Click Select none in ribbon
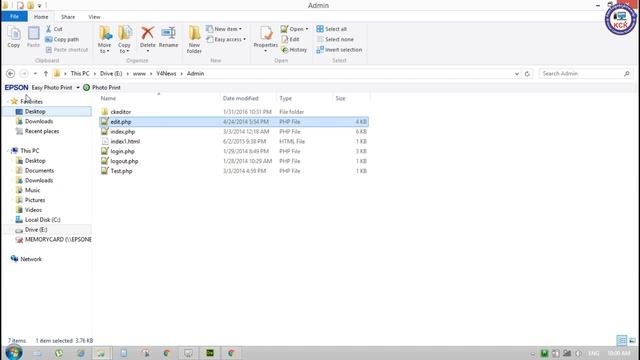Image resolution: width=640 pixels, height=360 pixels. point(335,39)
